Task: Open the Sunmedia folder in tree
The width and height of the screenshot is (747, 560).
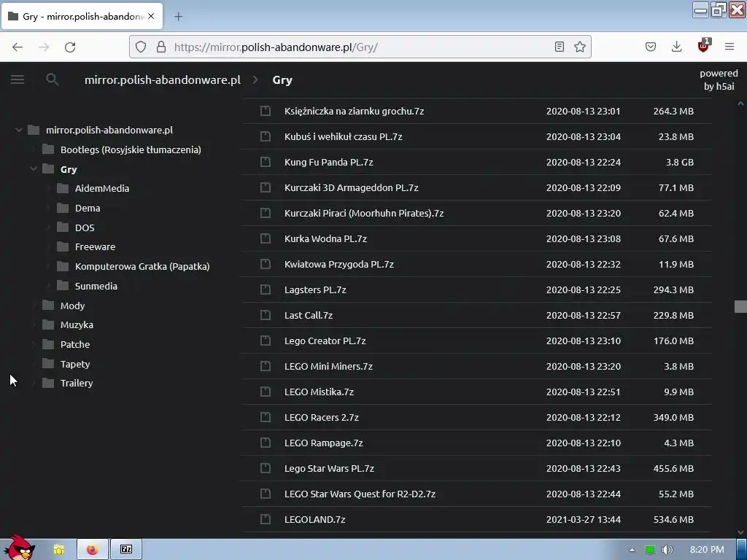Action: 96,286
